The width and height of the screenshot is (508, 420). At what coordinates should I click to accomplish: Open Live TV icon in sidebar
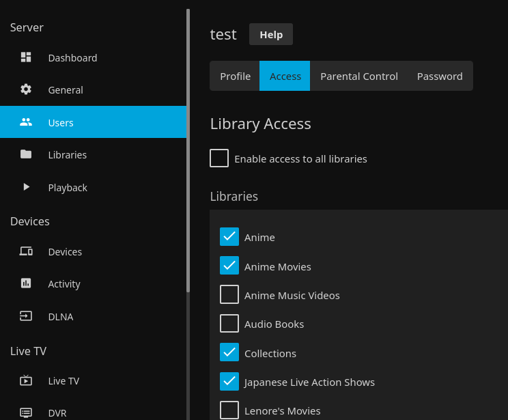[x=26, y=380]
